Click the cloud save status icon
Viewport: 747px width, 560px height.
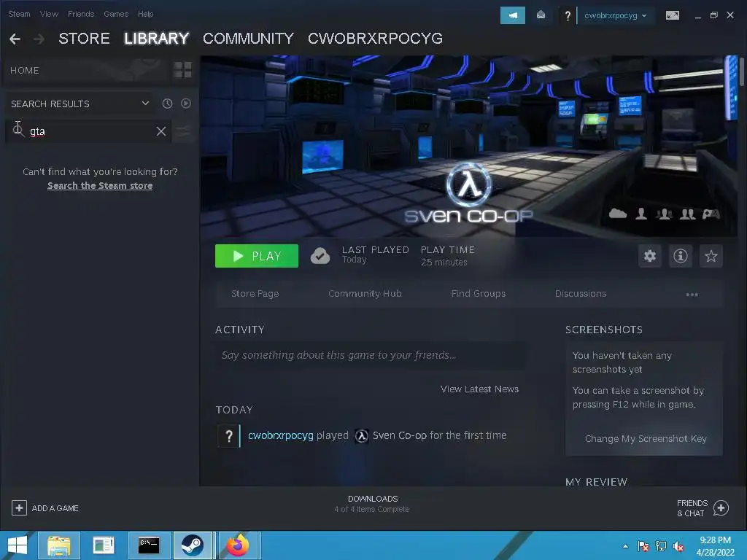pos(320,256)
